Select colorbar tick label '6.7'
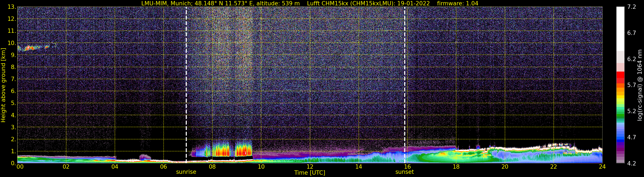Image resolution: width=644 pixels, height=177 pixels. click(x=632, y=33)
